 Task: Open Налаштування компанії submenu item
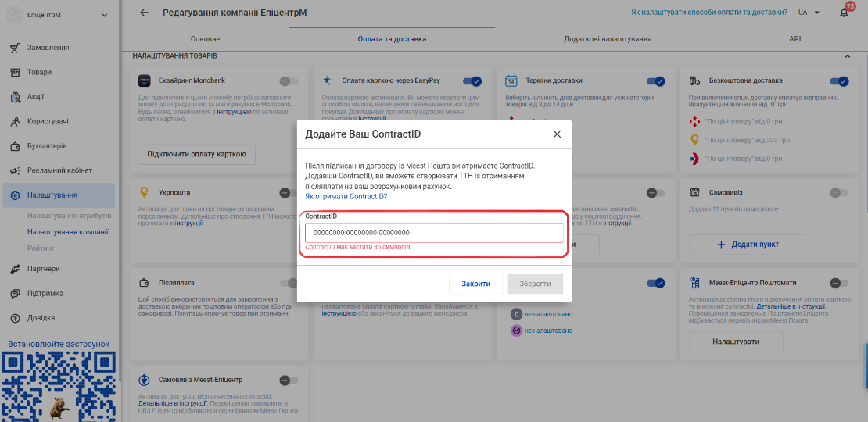68,232
